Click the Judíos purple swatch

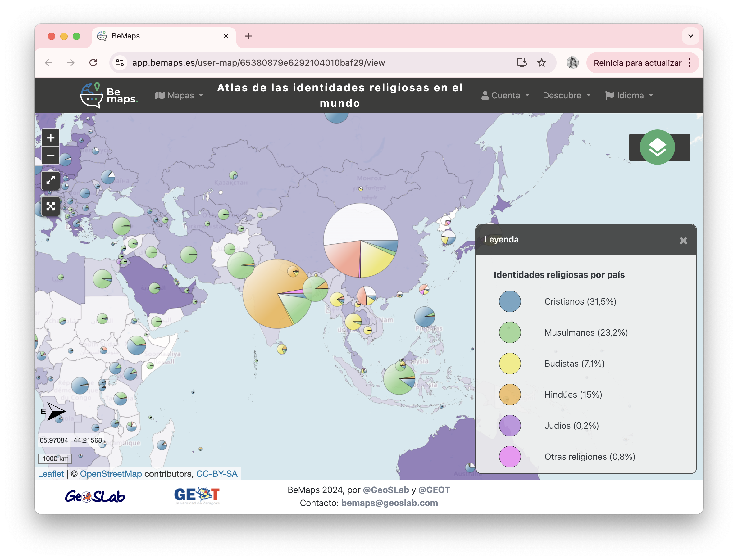(x=509, y=426)
